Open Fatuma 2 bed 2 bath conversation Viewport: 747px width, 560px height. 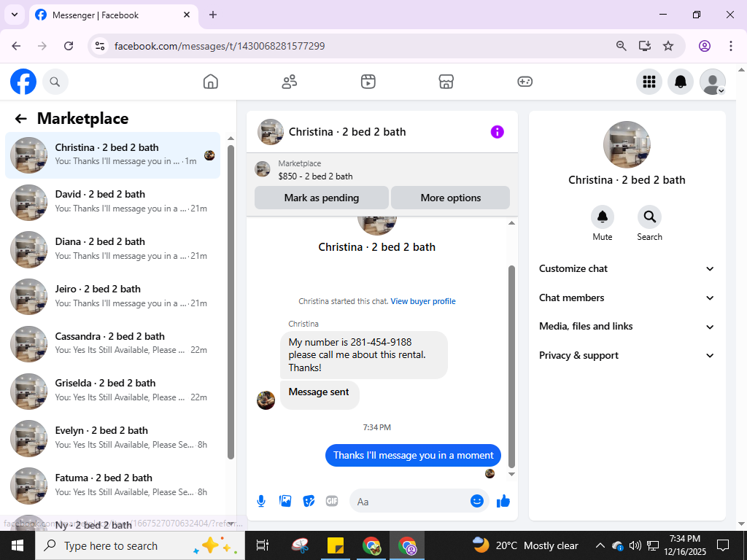point(112,485)
